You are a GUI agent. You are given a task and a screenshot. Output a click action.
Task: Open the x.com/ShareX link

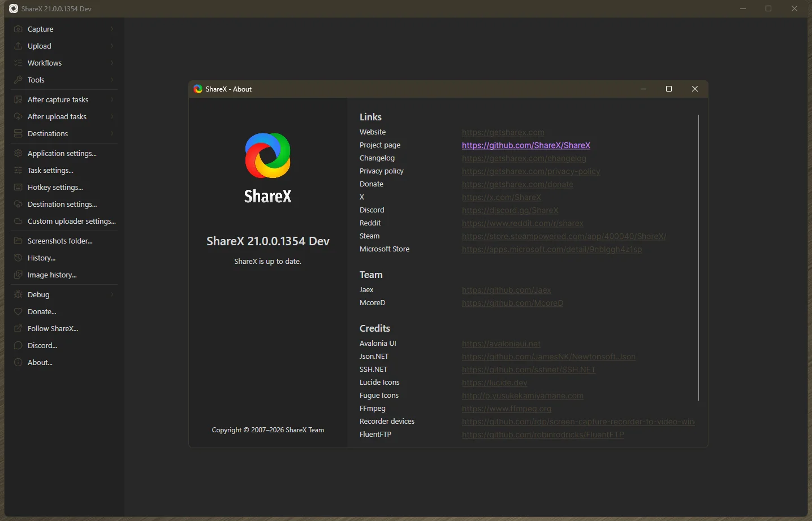[x=502, y=197]
